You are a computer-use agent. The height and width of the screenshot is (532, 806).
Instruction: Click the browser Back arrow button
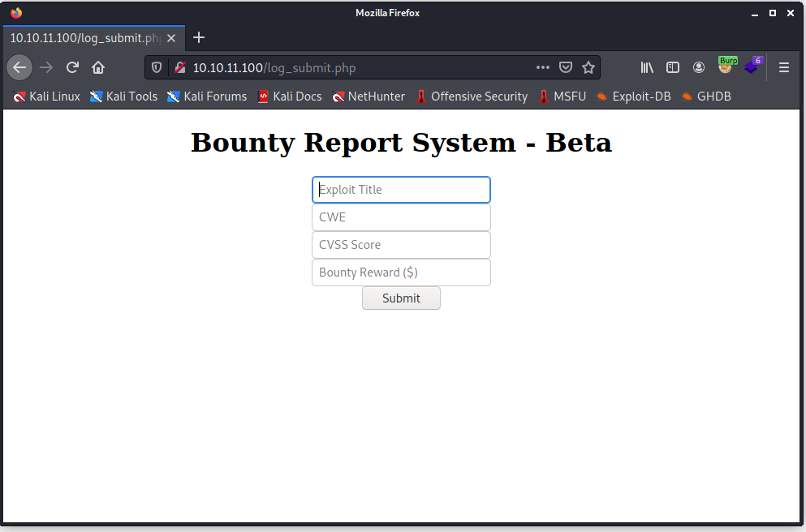19,67
